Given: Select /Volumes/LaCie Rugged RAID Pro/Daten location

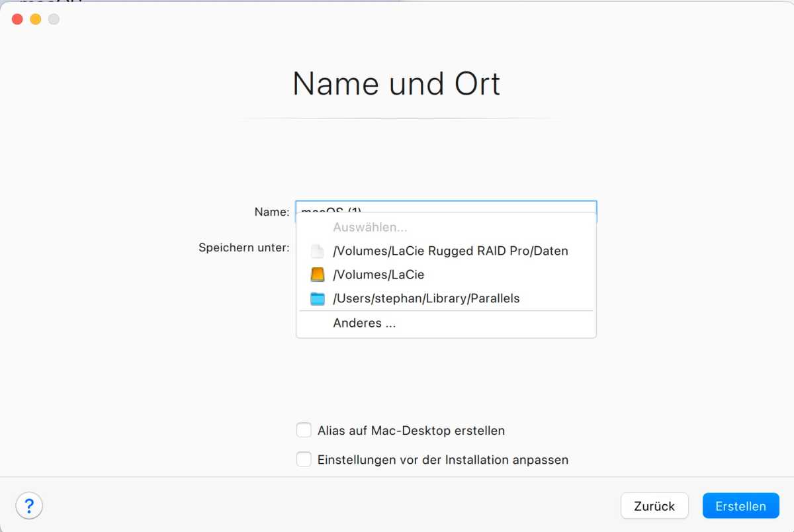Looking at the screenshot, I should [x=450, y=251].
